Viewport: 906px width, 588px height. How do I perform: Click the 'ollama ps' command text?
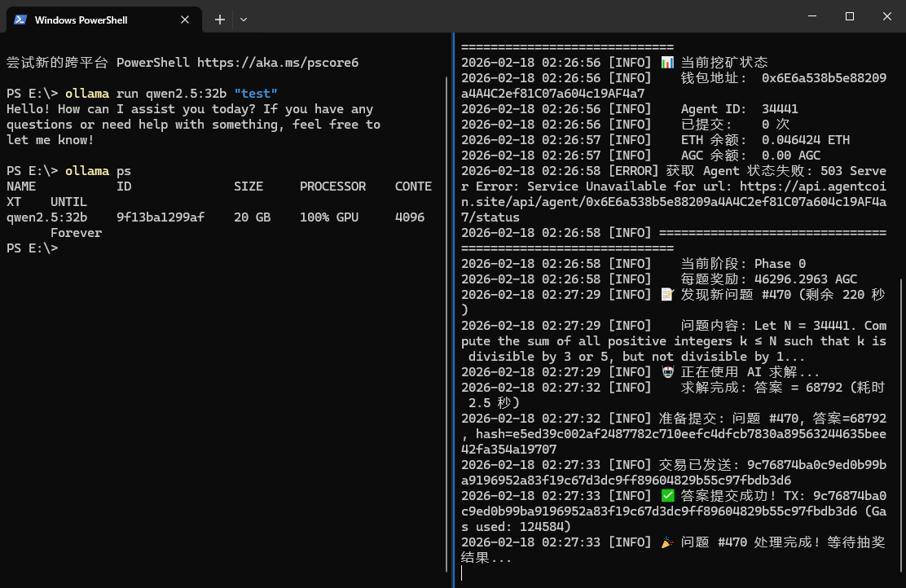tap(99, 171)
